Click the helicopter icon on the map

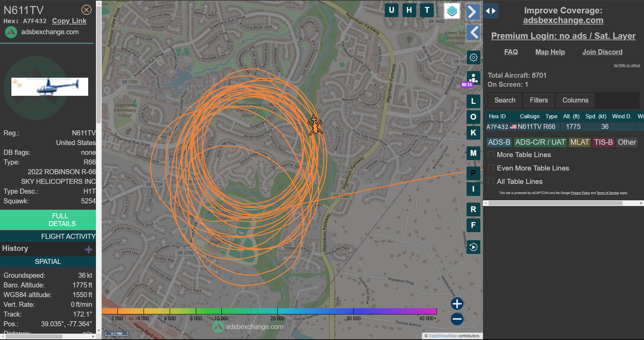tap(315, 126)
